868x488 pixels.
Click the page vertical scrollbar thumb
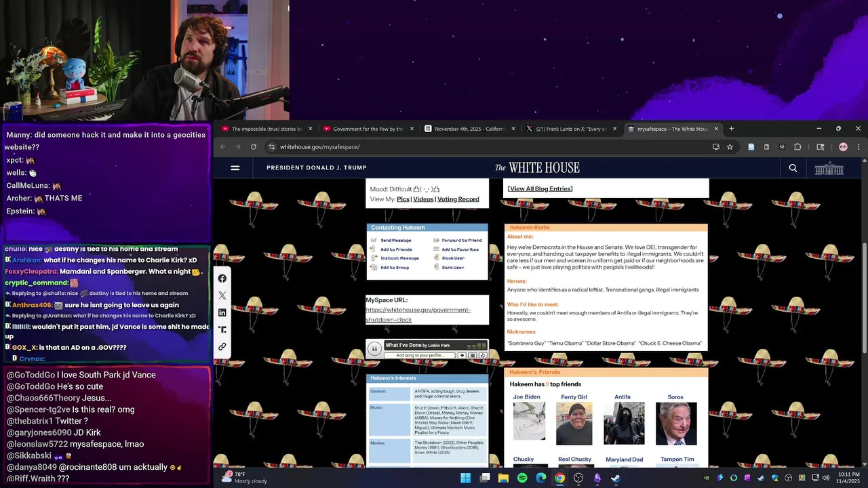point(864,298)
